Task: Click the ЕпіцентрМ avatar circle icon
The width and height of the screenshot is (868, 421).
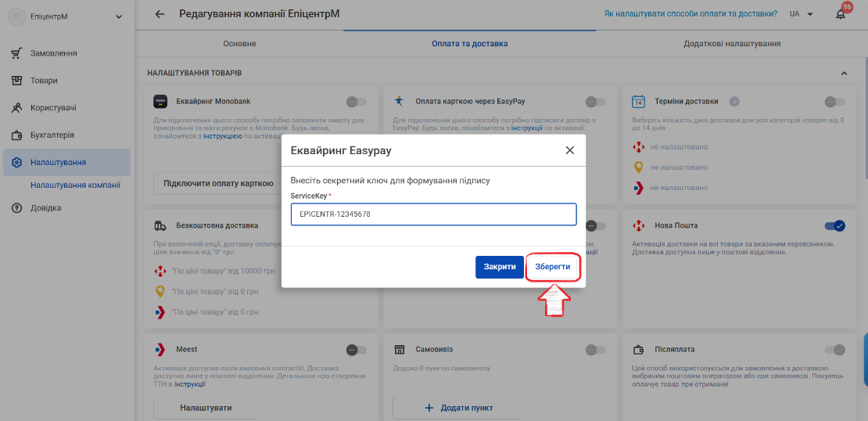Action: (16, 16)
